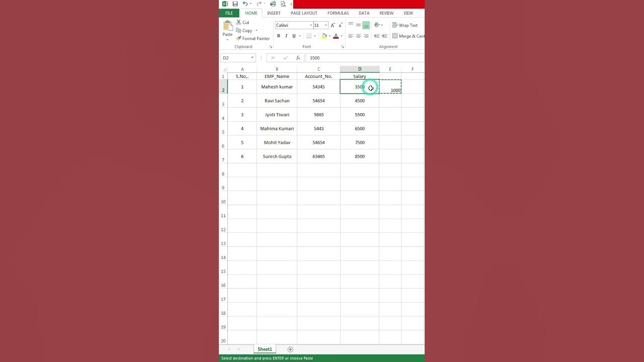644x362 pixels.
Task: Apply cell Borders icon
Action: click(309, 36)
